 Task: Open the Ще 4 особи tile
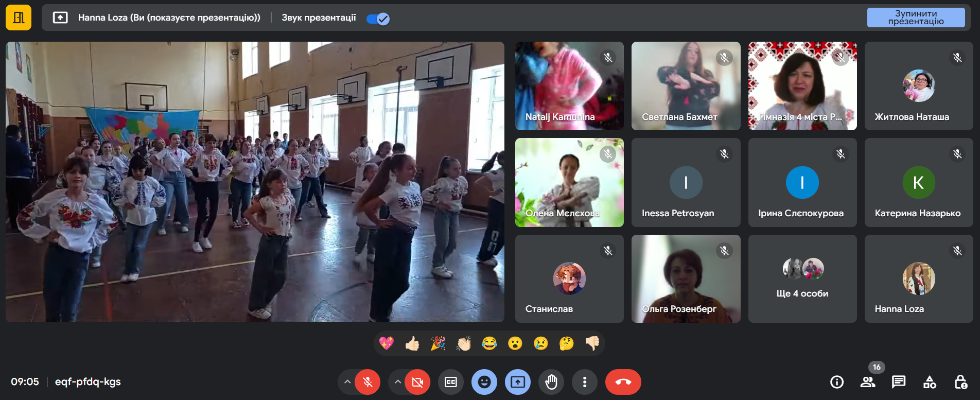click(802, 279)
